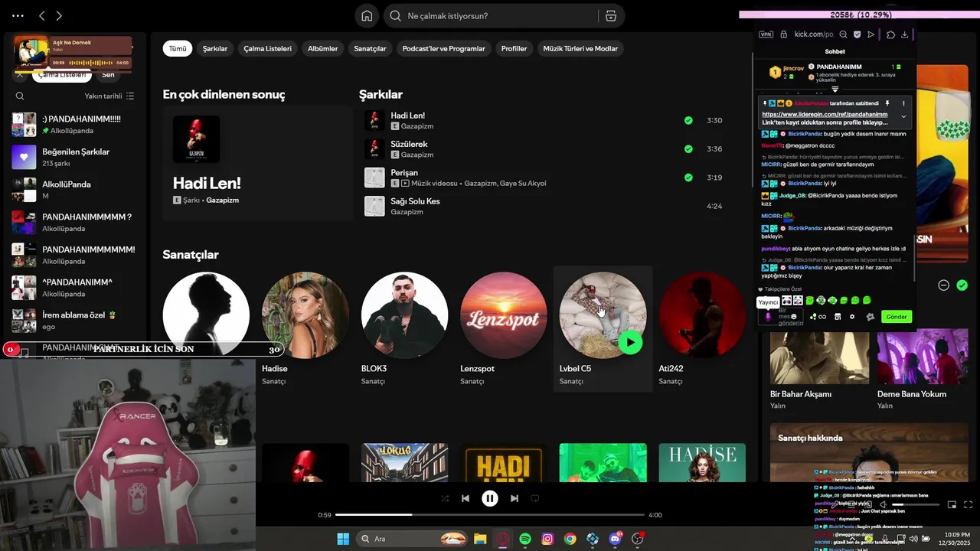Click the library search magnifier icon
The image size is (980, 551).
(20, 96)
